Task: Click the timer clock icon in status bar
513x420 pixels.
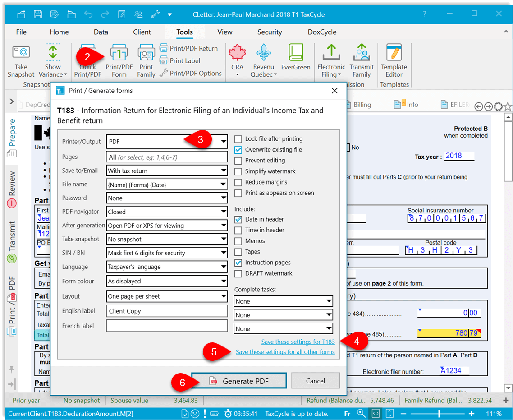Action: [228, 413]
